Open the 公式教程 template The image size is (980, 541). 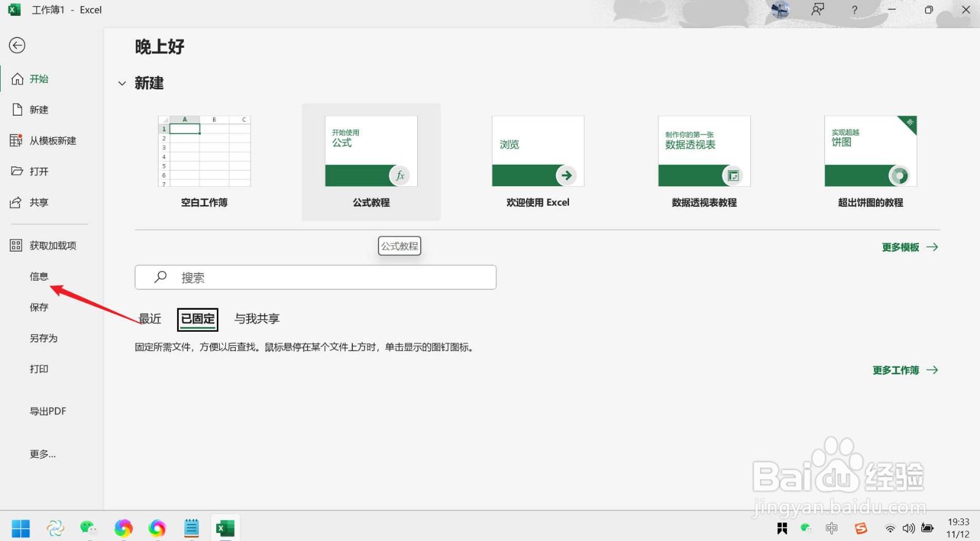click(371, 162)
